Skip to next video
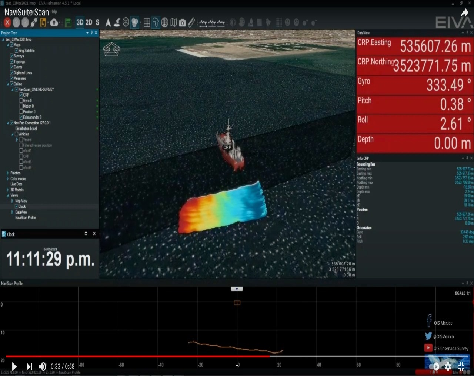The width and height of the screenshot is (474, 376). click(x=29, y=366)
